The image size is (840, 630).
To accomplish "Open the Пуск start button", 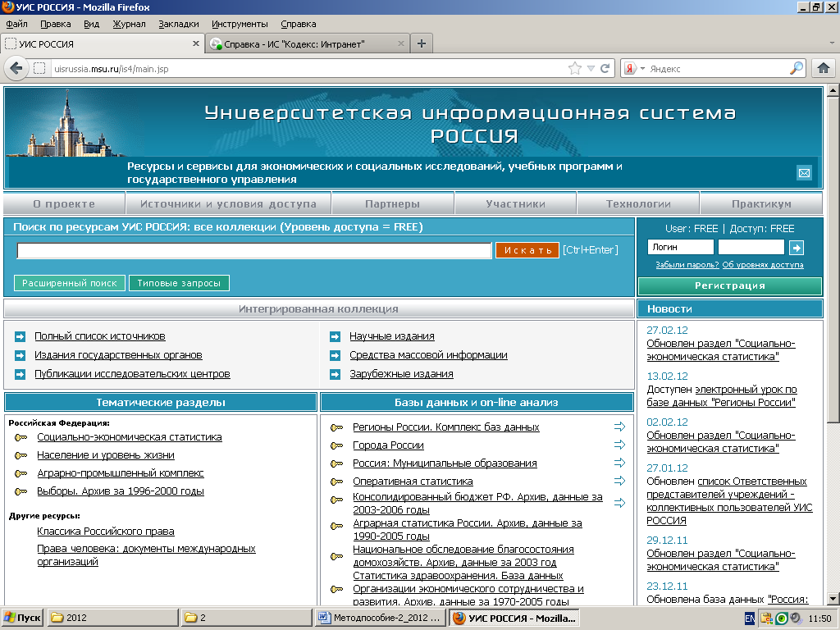I will tap(22, 618).
